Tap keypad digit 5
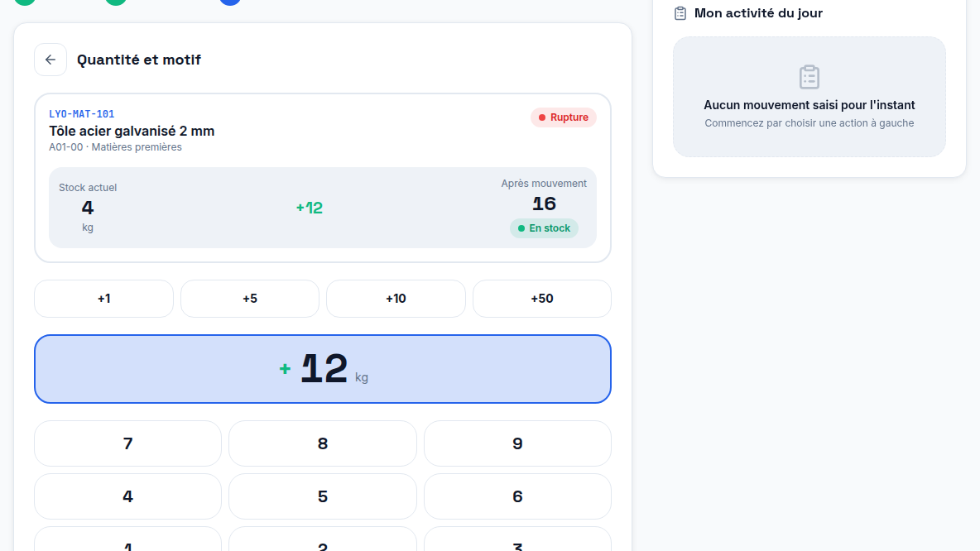Screen dimensions: 980x551 click(x=323, y=496)
